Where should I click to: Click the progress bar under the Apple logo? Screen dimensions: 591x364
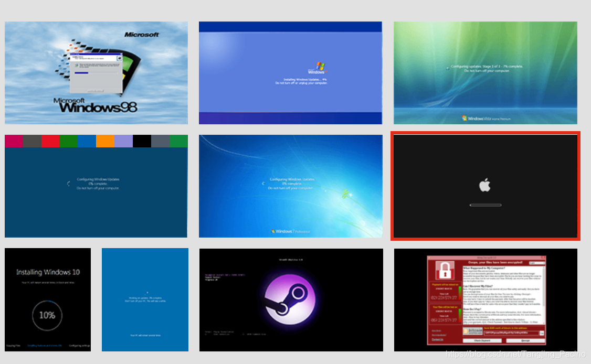point(486,205)
